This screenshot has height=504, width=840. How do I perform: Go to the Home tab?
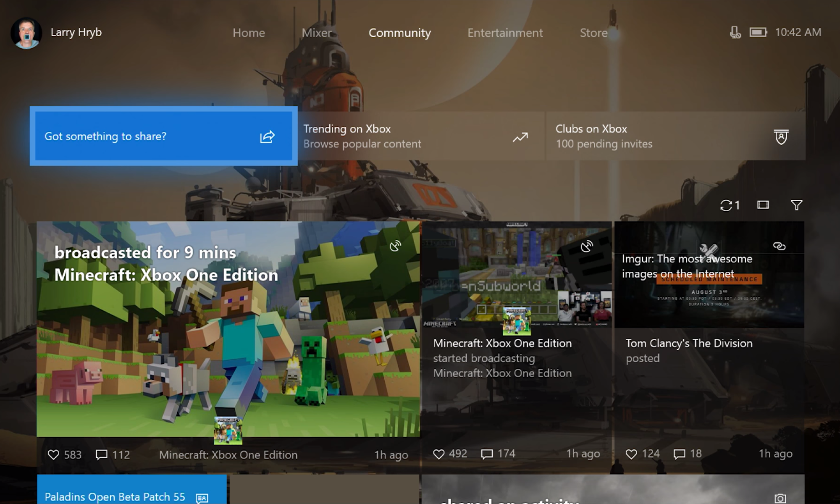(x=249, y=33)
